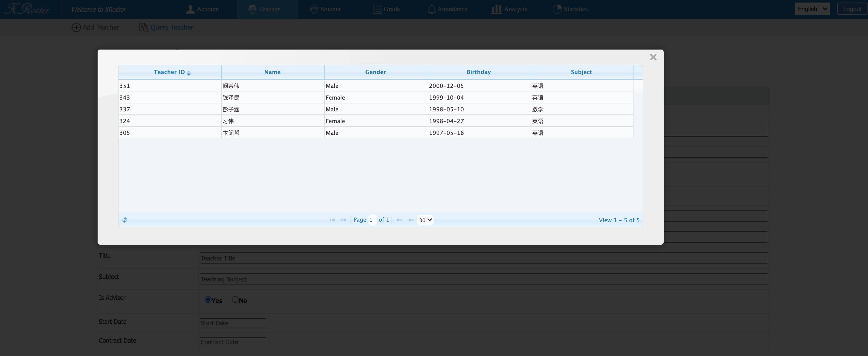
Task: Click birthday 1998-04-27 cell
Action: pos(479,121)
